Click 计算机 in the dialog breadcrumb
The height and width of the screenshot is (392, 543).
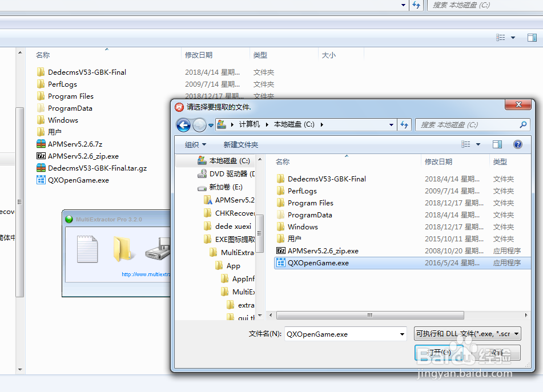click(250, 124)
